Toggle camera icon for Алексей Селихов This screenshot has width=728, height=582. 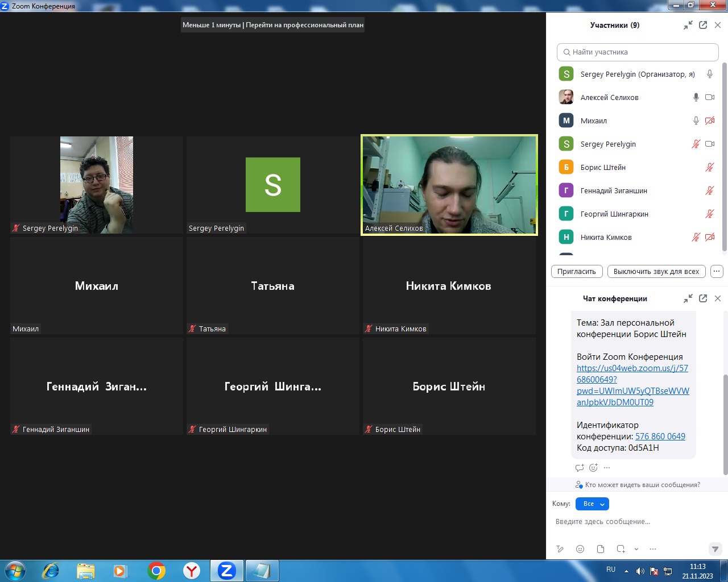pos(710,97)
